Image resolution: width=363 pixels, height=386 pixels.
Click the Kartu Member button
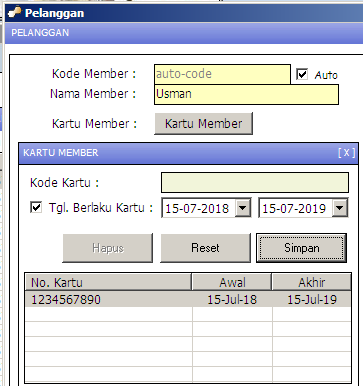click(203, 124)
